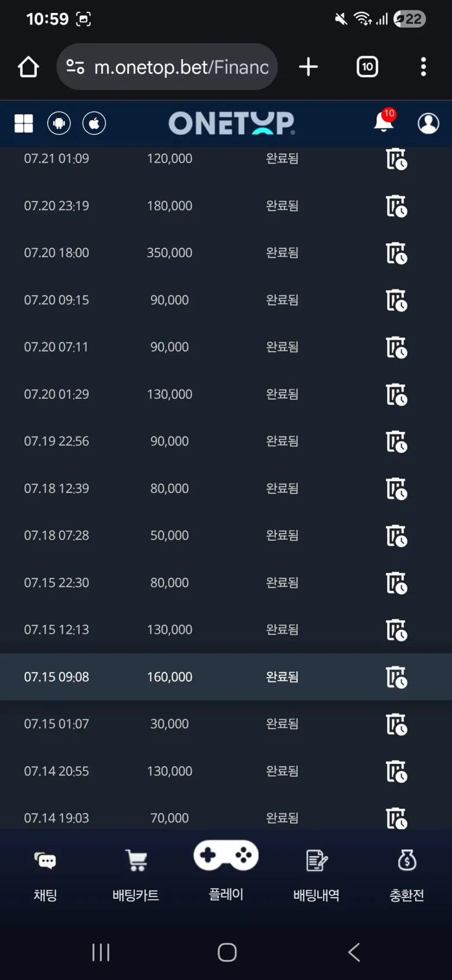Tap the ONETOP logo
452x980 pixels.
pyautogui.click(x=232, y=124)
